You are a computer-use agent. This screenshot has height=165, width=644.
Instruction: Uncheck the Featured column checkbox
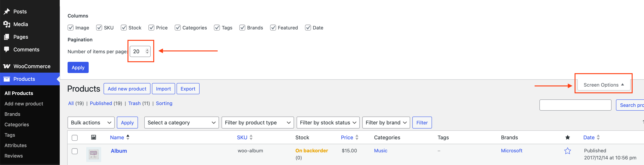tap(273, 28)
